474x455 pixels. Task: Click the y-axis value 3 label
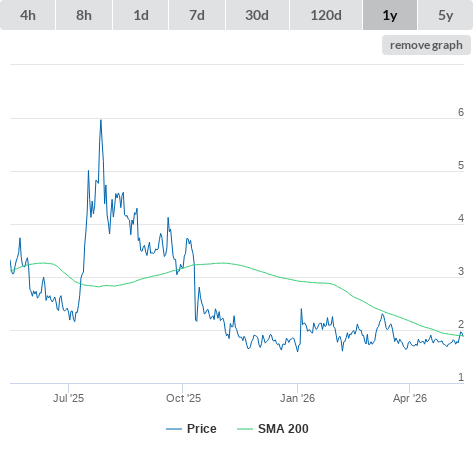coord(461,271)
